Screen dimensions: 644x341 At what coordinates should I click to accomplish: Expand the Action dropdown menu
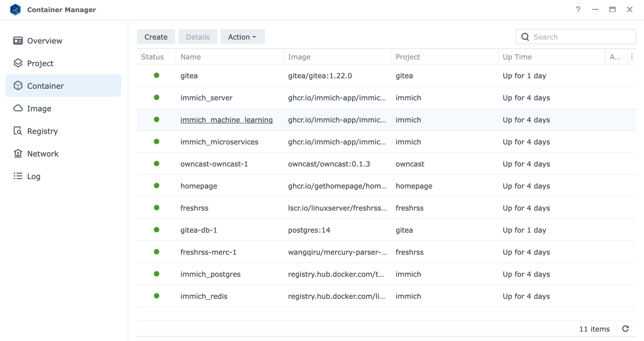click(x=242, y=37)
